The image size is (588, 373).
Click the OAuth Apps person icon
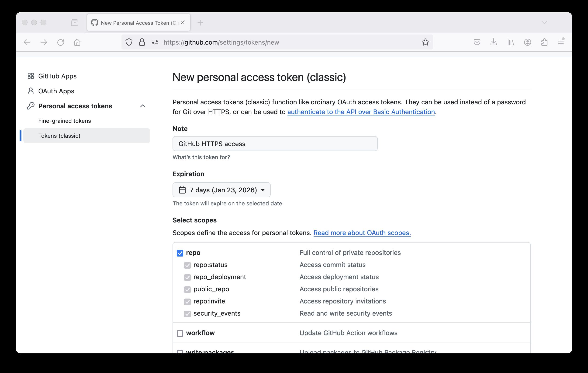tap(31, 91)
